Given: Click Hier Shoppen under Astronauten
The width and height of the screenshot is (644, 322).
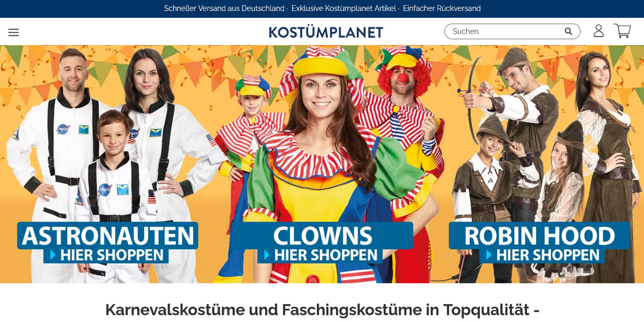Looking at the screenshot, I should tap(112, 255).
